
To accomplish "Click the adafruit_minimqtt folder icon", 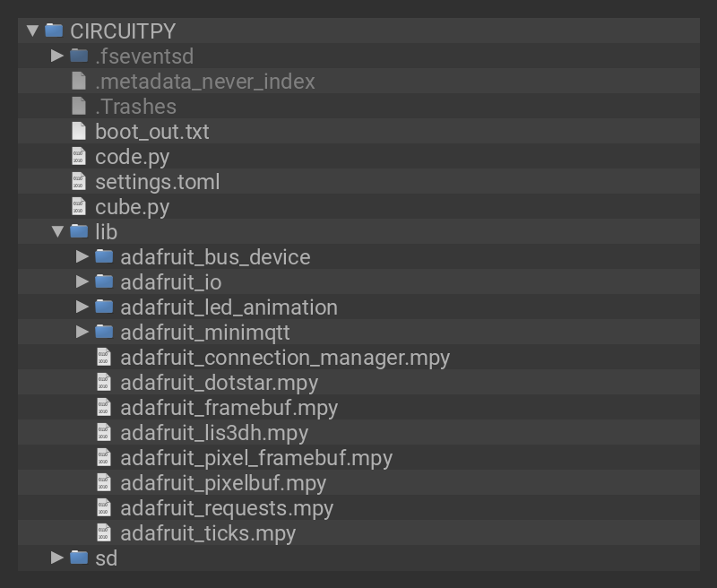I will (x=104, y=332).
